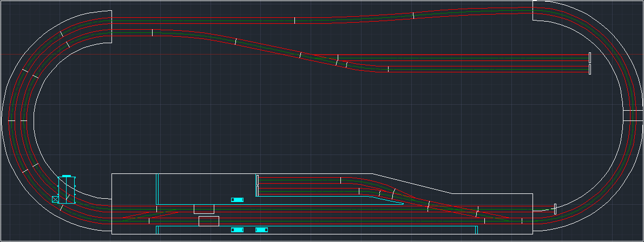The image size is (644, 242).
Task: Select the white rectangle on the lower station track
Action: [209, 221]
